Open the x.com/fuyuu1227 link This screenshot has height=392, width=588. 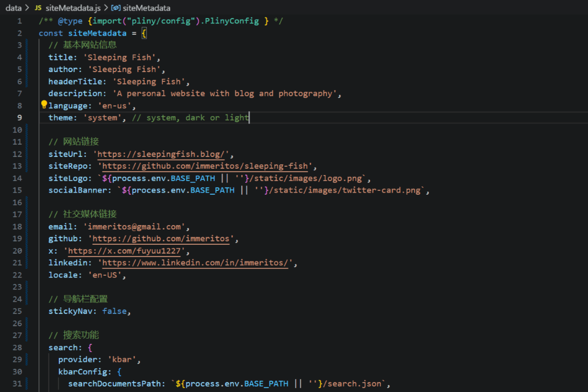click(124, 250)
